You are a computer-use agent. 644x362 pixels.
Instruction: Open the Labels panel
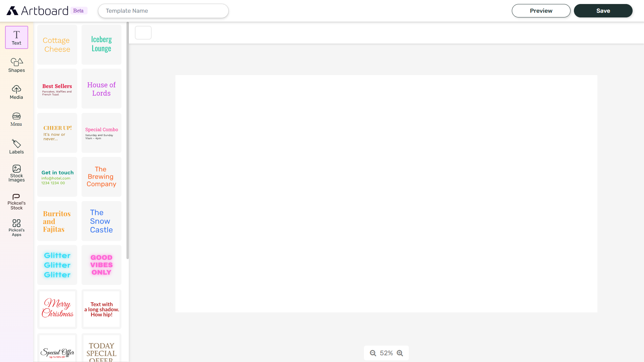pyautogui.click(x=16, y=146)
